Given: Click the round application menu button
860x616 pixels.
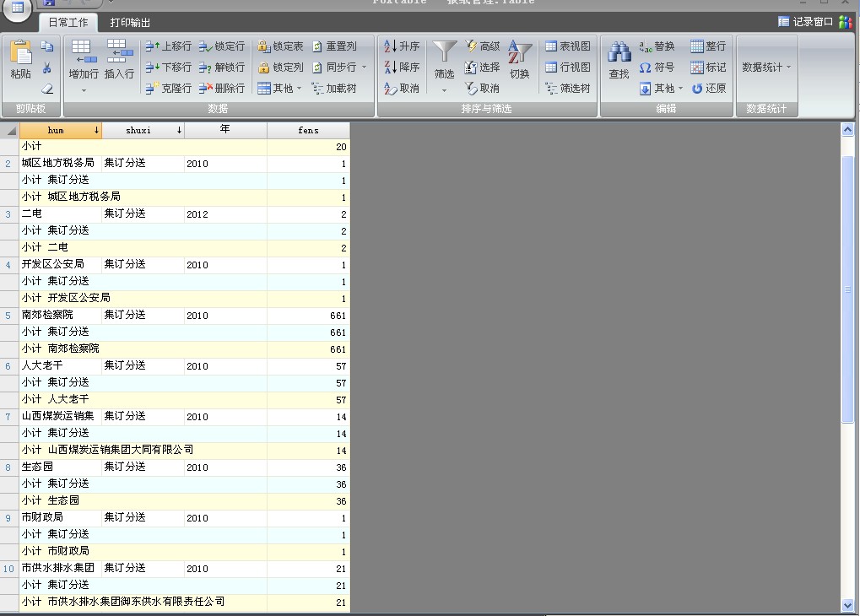Looking at the screenshot, I should [17, 8].
